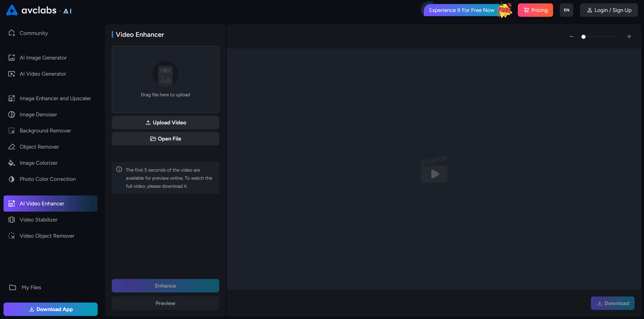Open Object Remover

tap(51, 147)
